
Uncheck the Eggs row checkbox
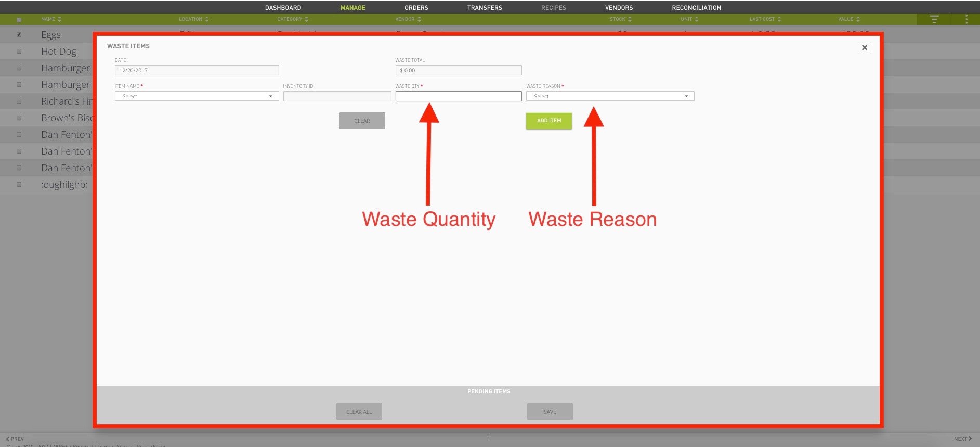[x=19, y=35]
